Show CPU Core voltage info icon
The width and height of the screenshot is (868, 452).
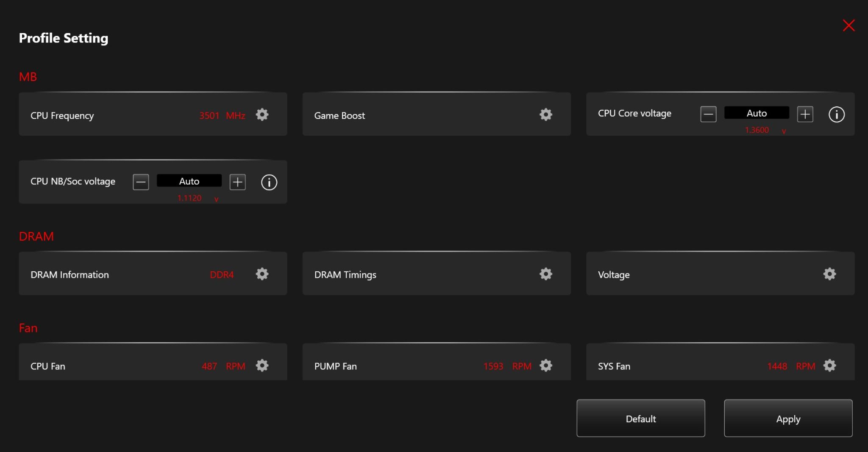[x=836, y=114]
